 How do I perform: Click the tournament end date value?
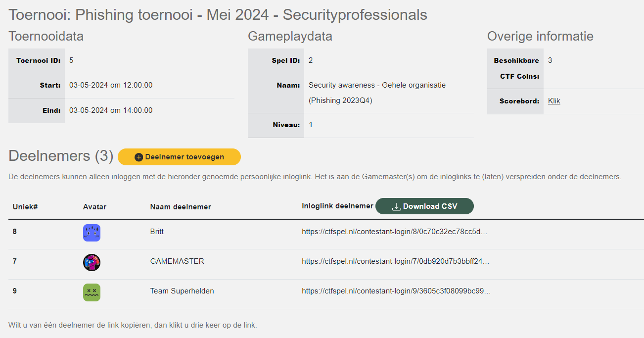click(111, 110)
